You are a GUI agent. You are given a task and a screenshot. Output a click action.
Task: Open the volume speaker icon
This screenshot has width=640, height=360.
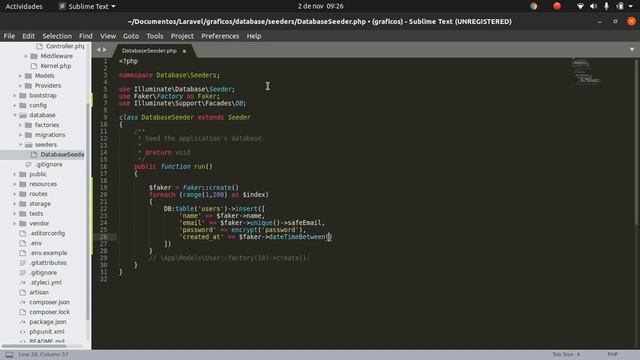(x=593, y=6)
